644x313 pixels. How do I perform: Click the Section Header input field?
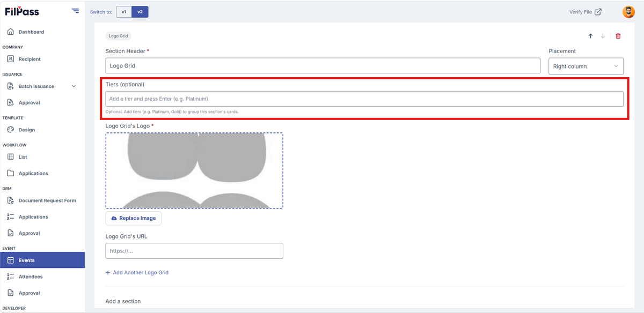pyautogui.click(x=323, y=65)
